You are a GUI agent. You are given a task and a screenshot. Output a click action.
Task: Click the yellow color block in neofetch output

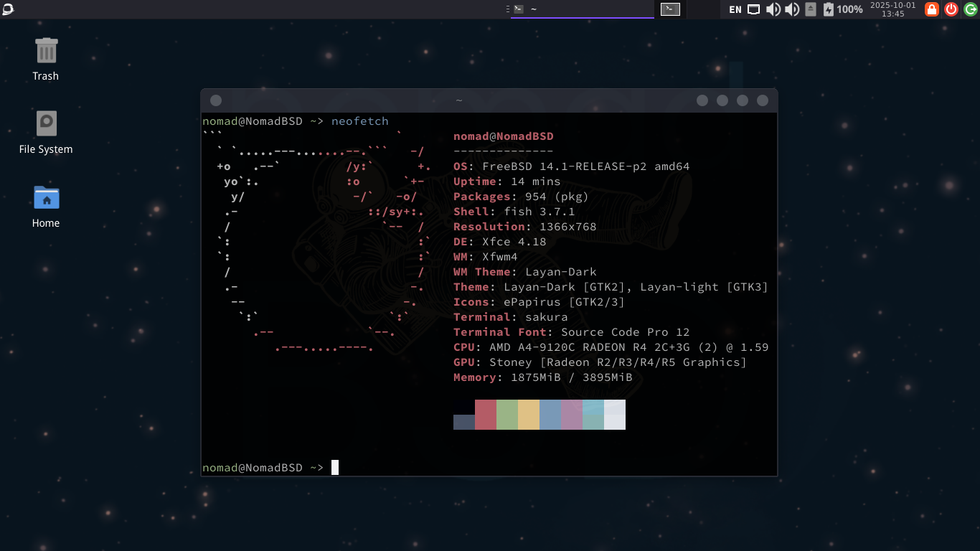(x=529, y=415)
